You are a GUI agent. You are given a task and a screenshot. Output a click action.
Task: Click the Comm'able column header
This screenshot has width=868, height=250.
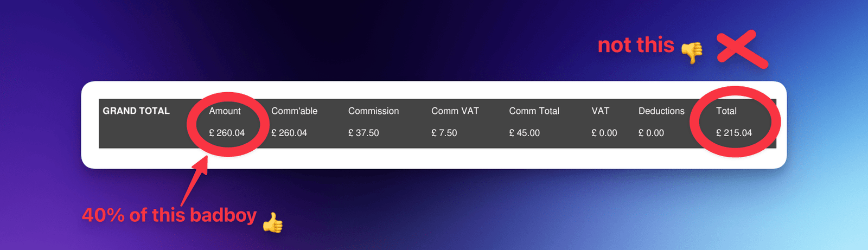294,111
